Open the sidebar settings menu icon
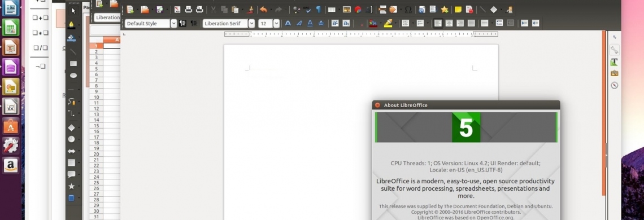 [615, 37]
